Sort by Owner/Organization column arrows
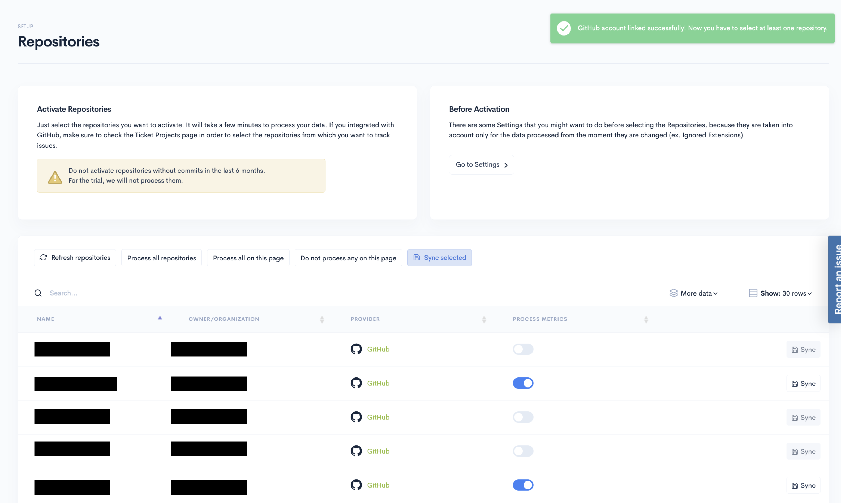 [322, 319]
